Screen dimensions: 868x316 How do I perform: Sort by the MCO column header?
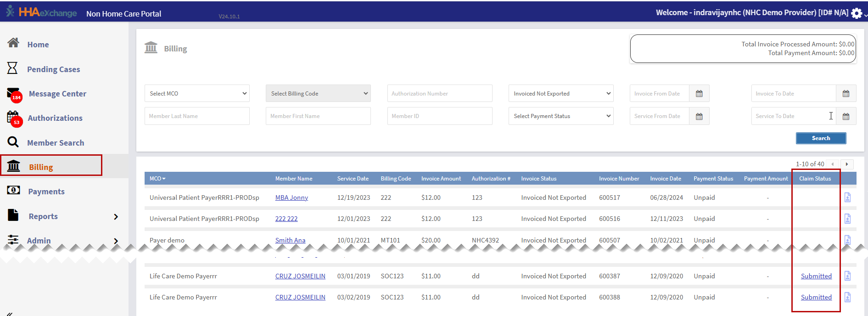(157, 179)
